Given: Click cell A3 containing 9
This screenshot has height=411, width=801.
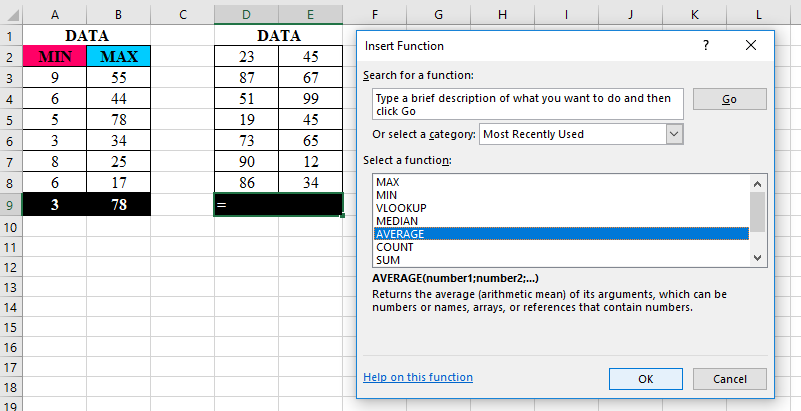Looking at the screenshot, I should tap(55, 78).
